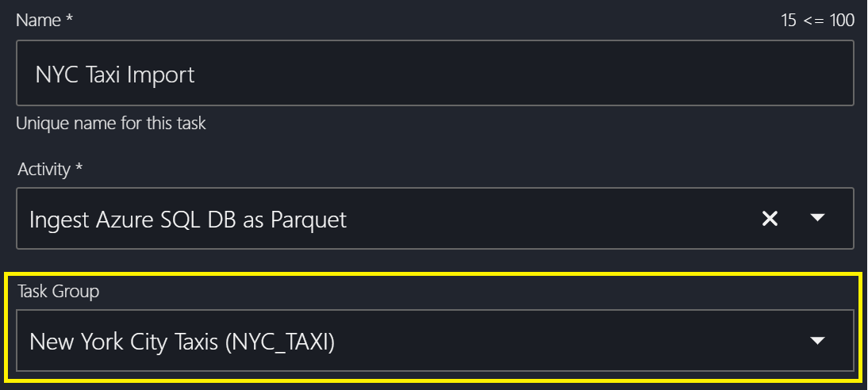868x390 pixels.
Task: Click the Task Group label
Action: (58, 292)
